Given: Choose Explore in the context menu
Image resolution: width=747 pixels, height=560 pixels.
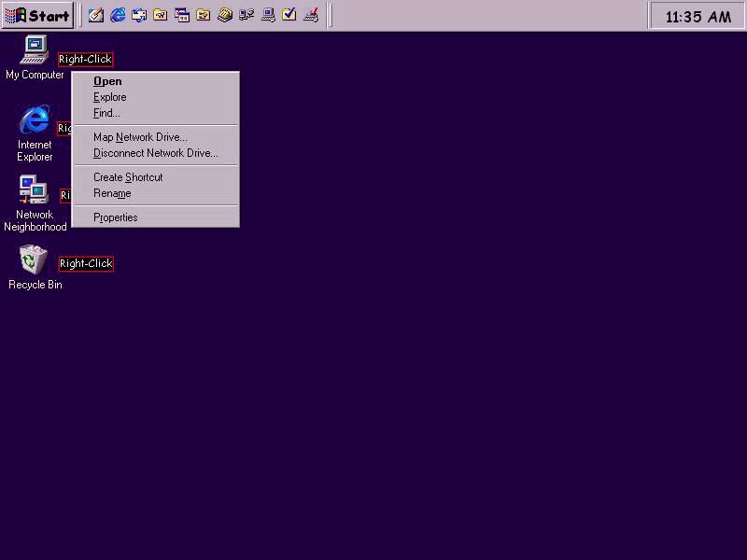Looking at the screenshot, I should (155, 97).
